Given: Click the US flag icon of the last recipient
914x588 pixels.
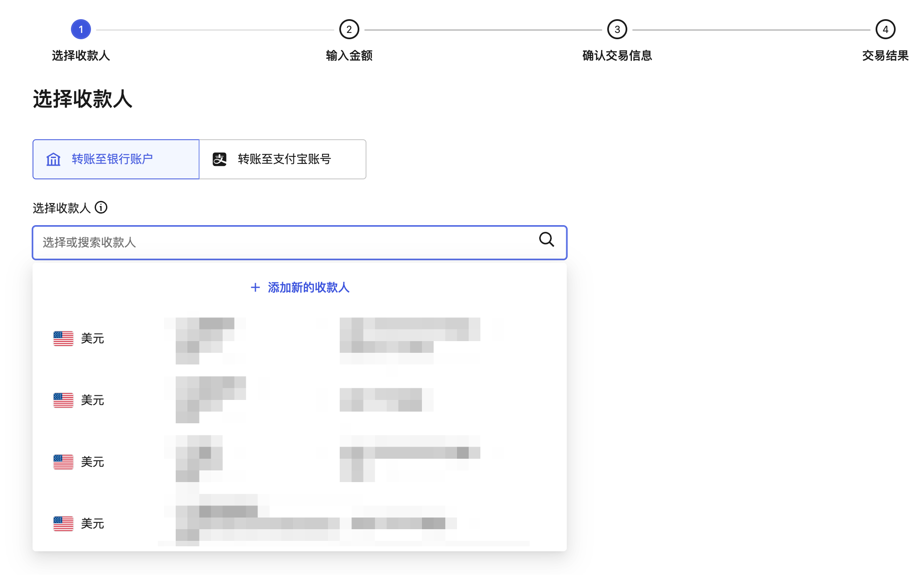Looking at the screenshot, I should pos(63,523).
